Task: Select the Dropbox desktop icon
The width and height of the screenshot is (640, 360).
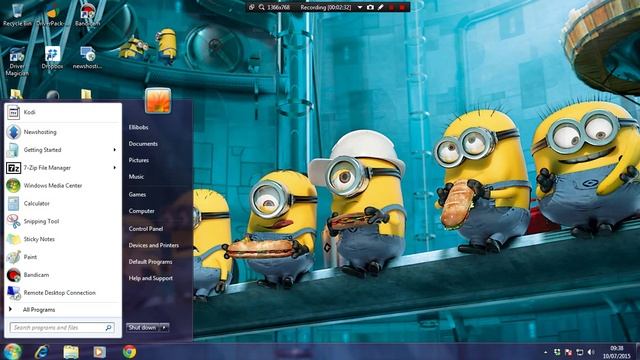Action: [x=52, y=58]
